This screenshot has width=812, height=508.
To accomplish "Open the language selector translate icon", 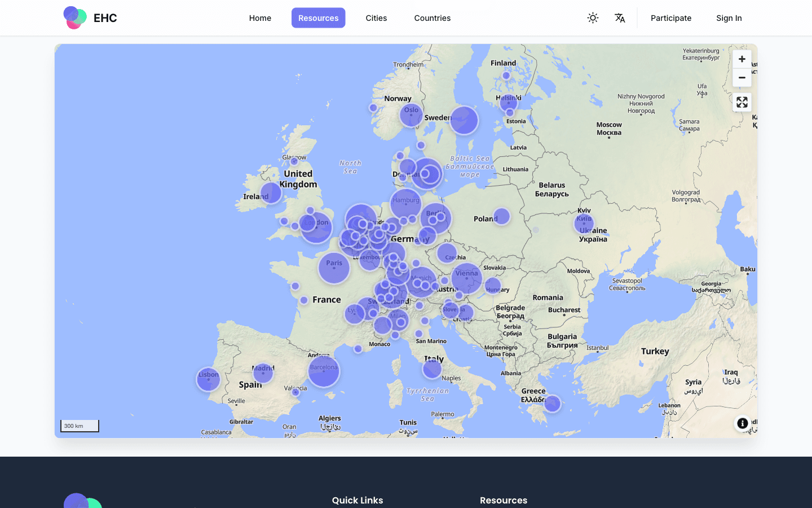I will click(620, 17).
